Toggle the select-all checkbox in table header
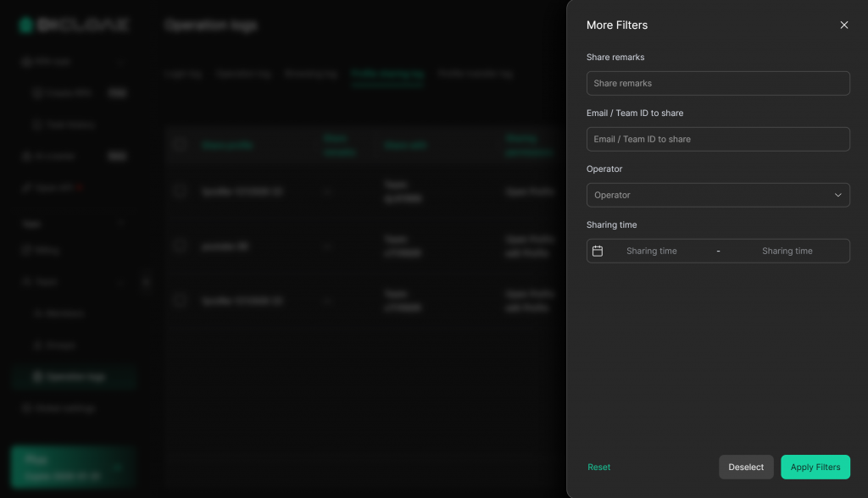 coord(179,145)
